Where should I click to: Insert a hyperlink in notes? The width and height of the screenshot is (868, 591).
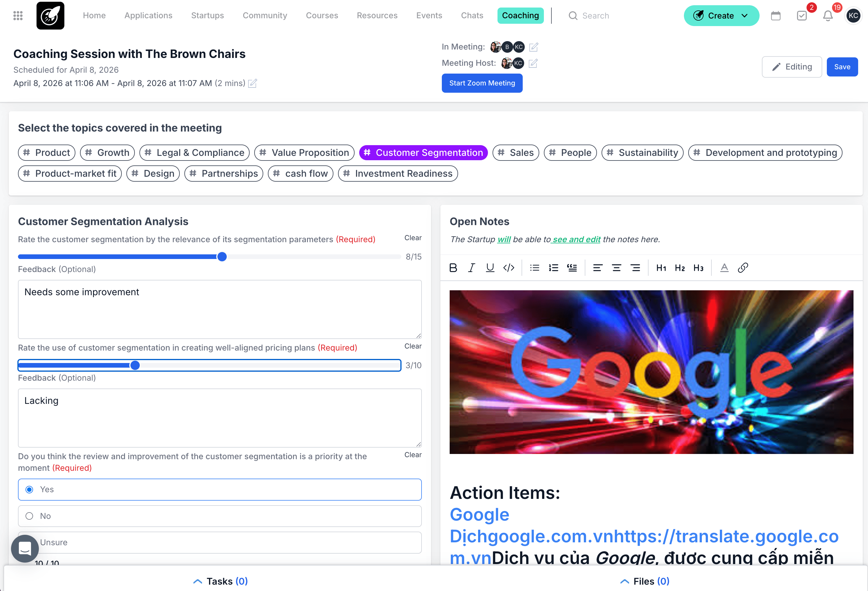(x=742, y=268)
